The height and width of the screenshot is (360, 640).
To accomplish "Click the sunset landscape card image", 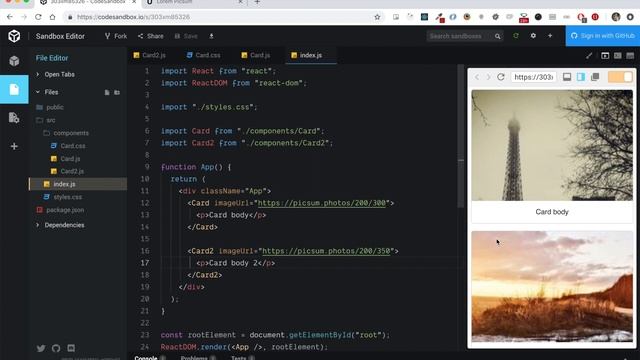I will point(552,287).
